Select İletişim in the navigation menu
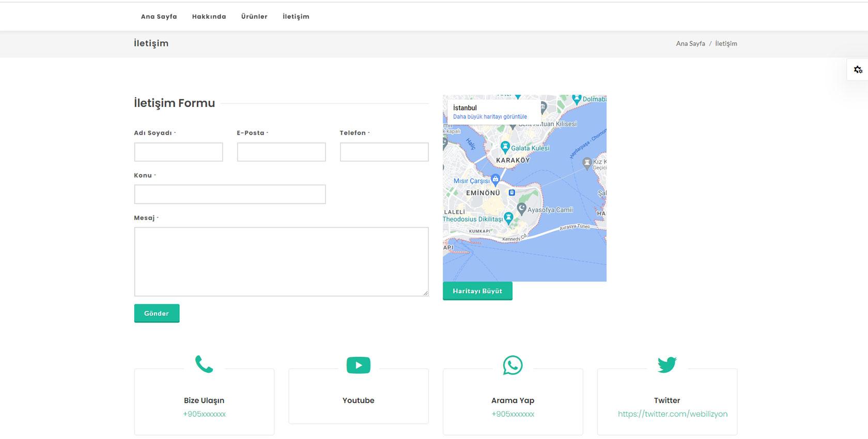Viewport: 868px width, 439px height. point(296,17)
